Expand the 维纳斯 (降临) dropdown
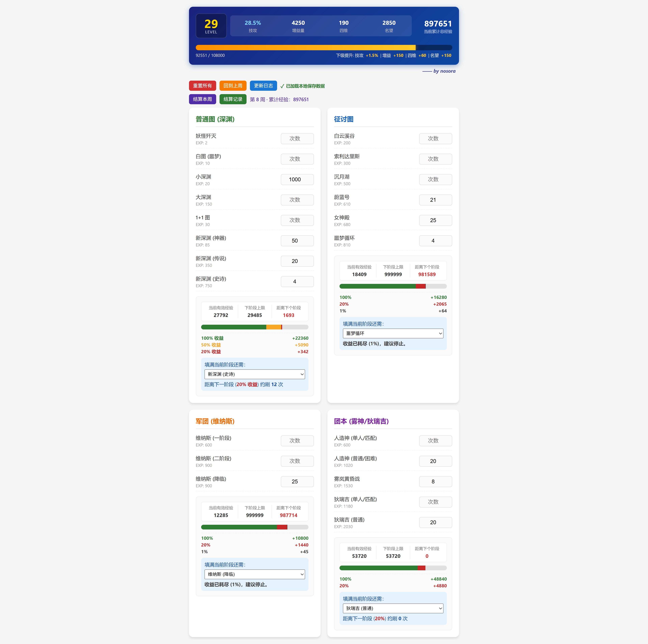The image size is (648, 644). [255, 574]
